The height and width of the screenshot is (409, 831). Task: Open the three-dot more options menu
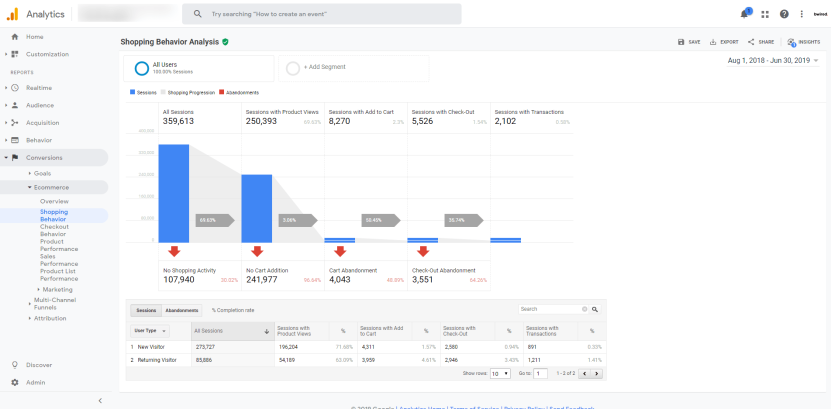pyautogui.click(x=801, y=14)
